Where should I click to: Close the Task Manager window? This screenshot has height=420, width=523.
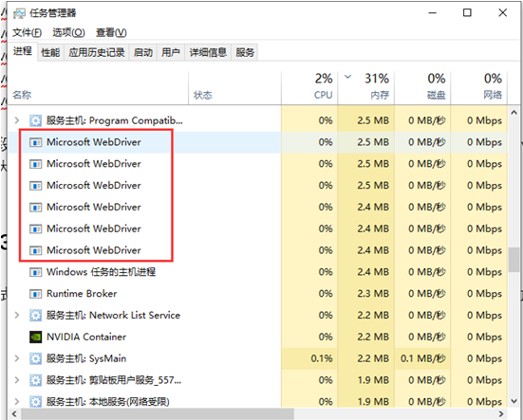[503, 13]
